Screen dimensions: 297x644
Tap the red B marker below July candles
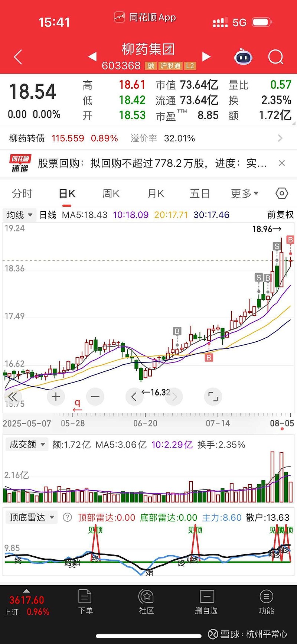pyautogui.click(x=209, y=358)
